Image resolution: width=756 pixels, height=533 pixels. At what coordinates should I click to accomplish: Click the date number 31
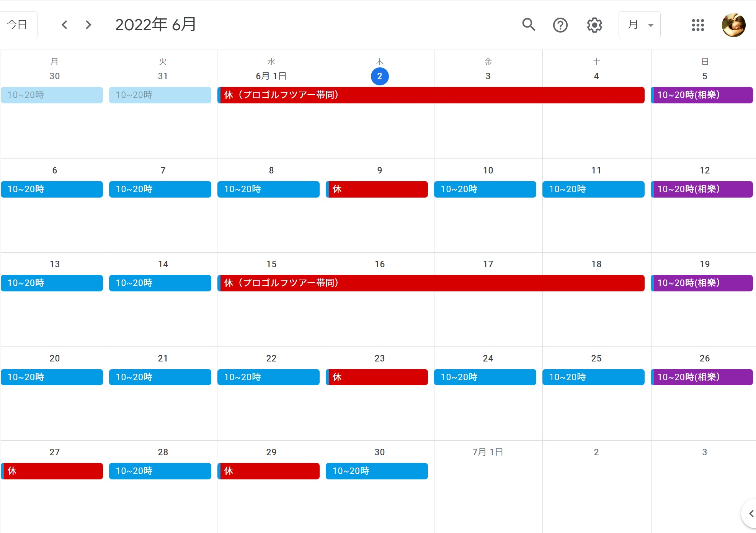pos(163,76)
